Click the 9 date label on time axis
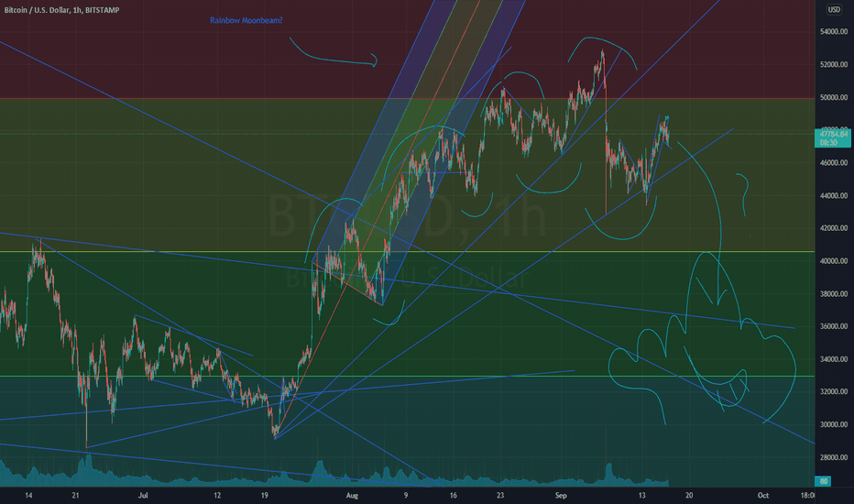 [406, 495]
